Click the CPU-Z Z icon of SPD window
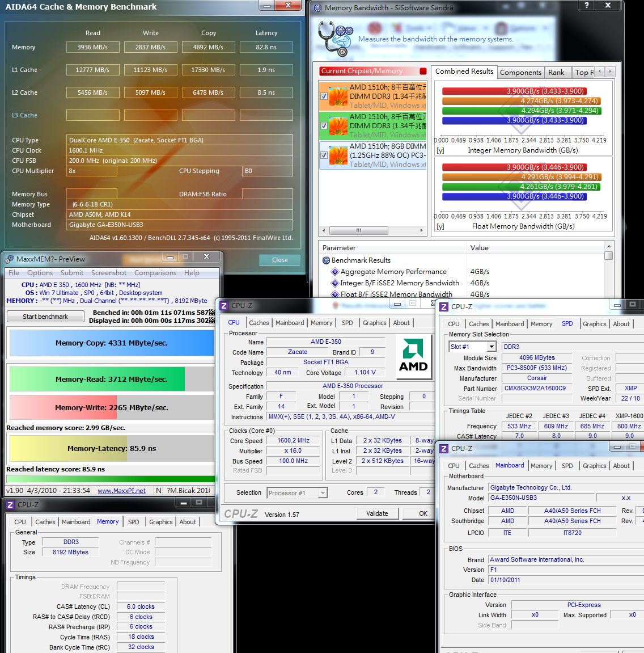Viewport: 644px width, 653px height. (444, 307)
